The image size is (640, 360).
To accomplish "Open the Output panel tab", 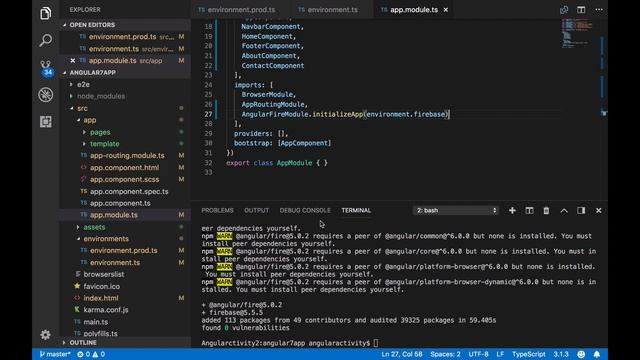I will pos(256,211).
